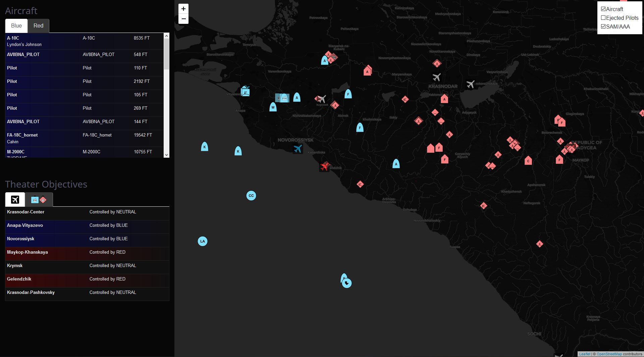Select the red aircraft icon near Gelendzhik

(x=324, y=166)
